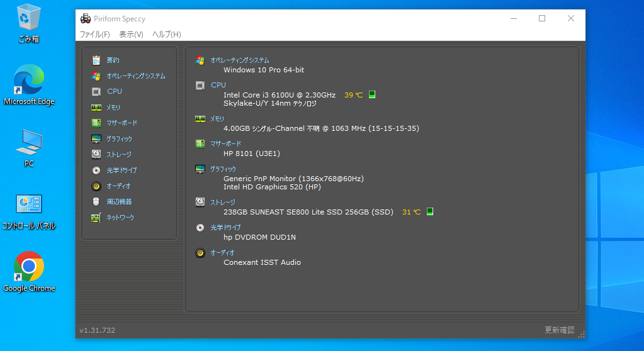
Task: Click the メモリ heading link in summary
Action: pyautogui.click(x=217, y=119)
